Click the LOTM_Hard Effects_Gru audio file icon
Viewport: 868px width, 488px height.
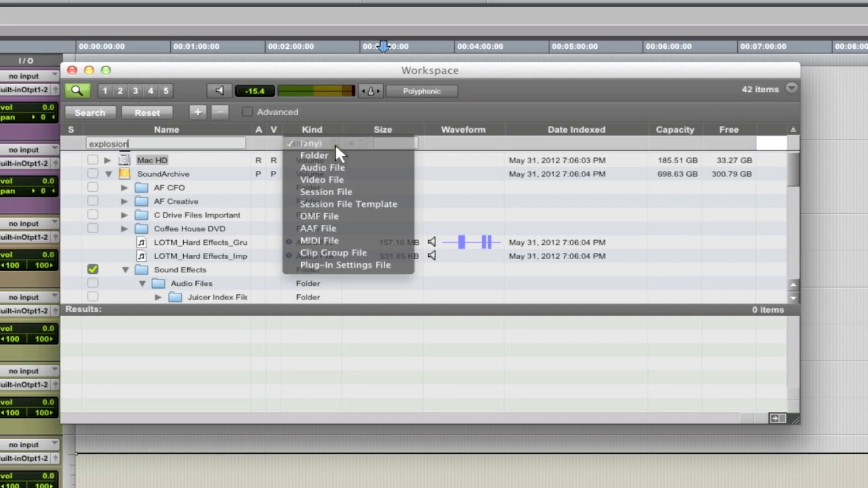[141, 242]
